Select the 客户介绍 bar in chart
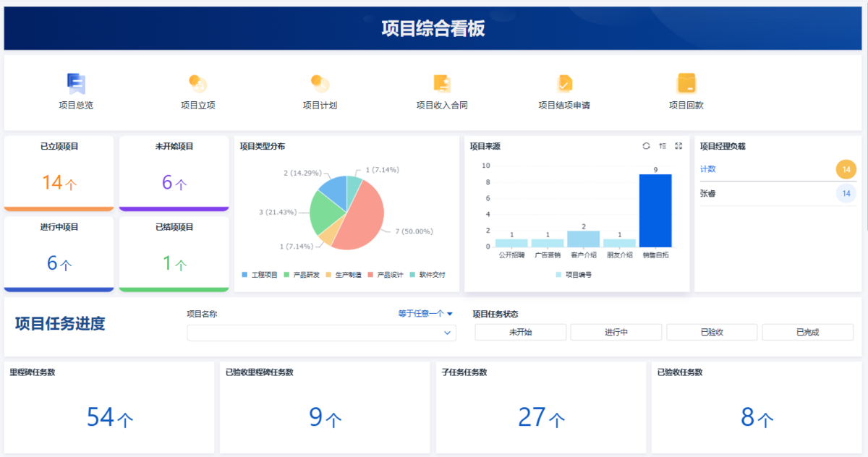Image resolution: width=868 pixels, height=457 pixels. click(x=584, y=239)
